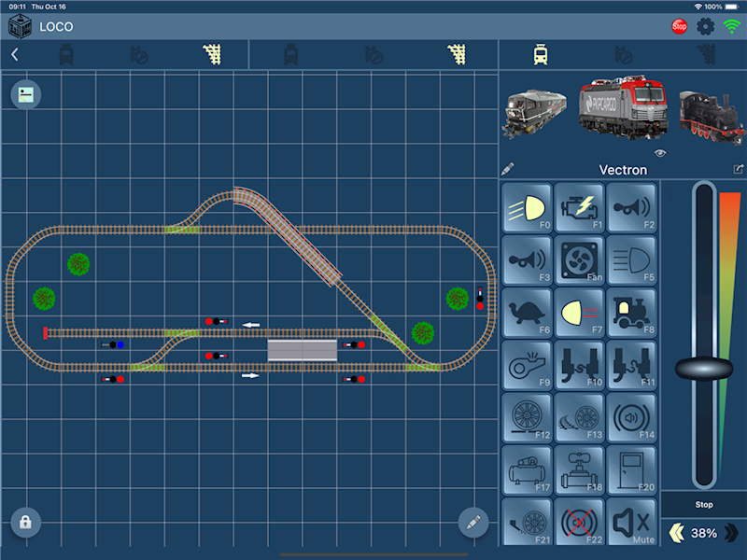747x560 pixels.
Task: Trigger the F10 coupler function
Action: (x=579, y=363)
